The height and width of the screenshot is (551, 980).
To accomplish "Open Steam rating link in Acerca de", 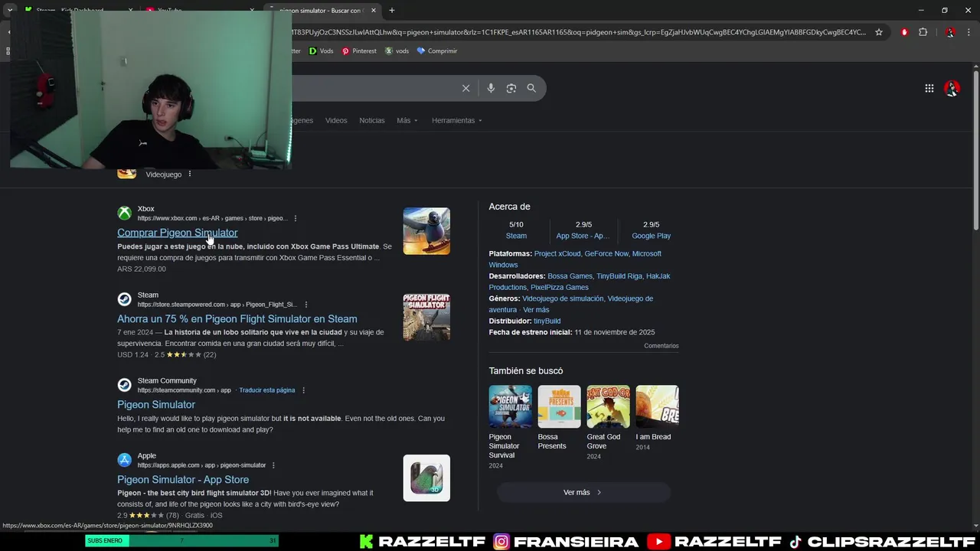I will click(516, 236).
